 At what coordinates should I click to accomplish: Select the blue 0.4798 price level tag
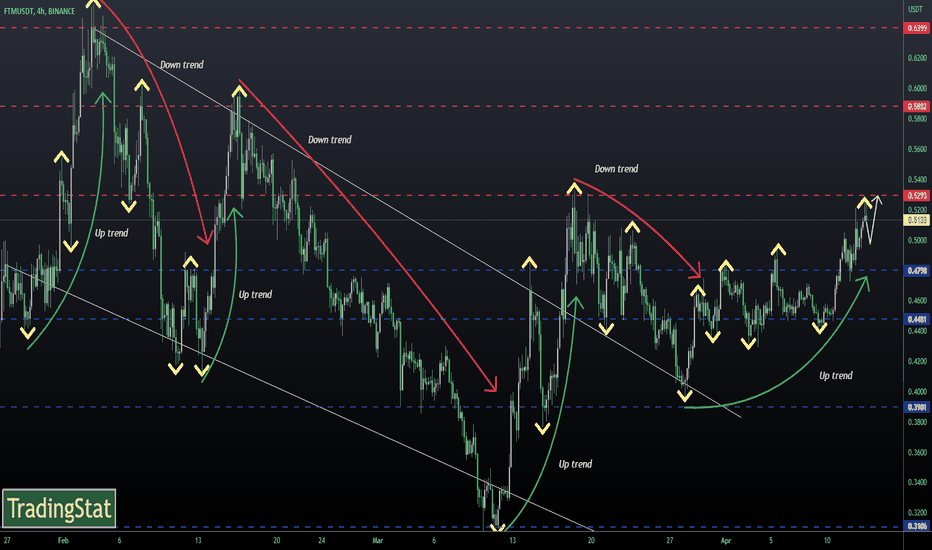click(917, 271)
